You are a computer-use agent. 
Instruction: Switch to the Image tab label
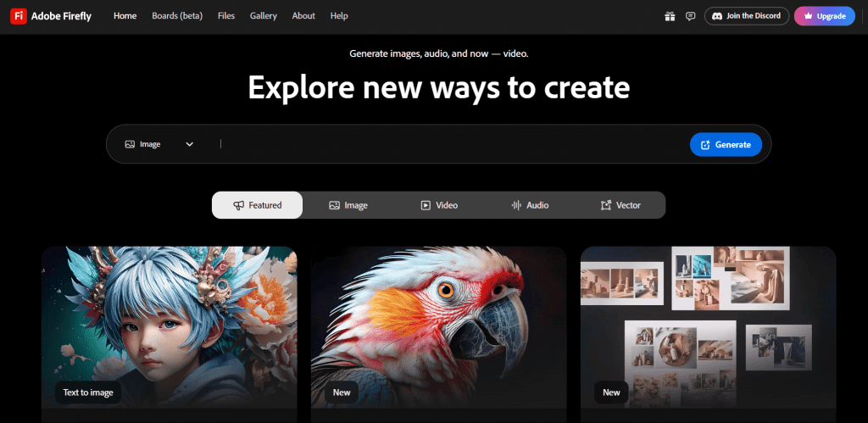pos(356,205)
